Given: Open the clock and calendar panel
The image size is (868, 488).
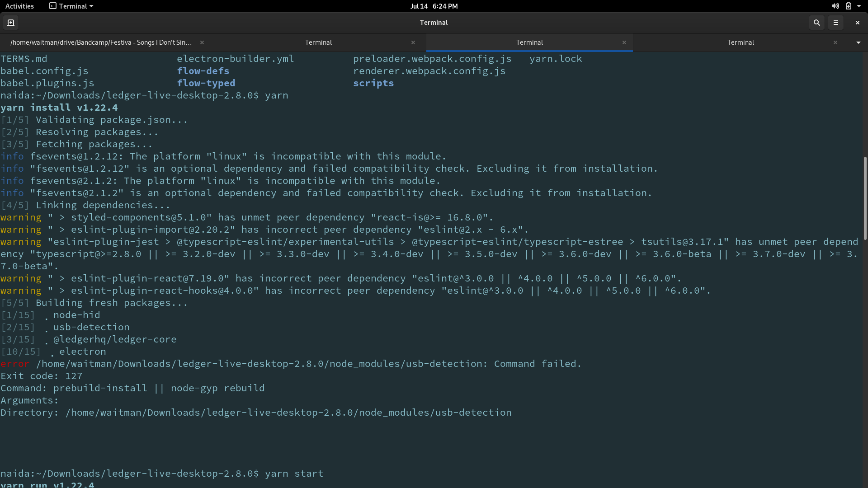Looking at the screenshot, I should click(x=434, y=6).
